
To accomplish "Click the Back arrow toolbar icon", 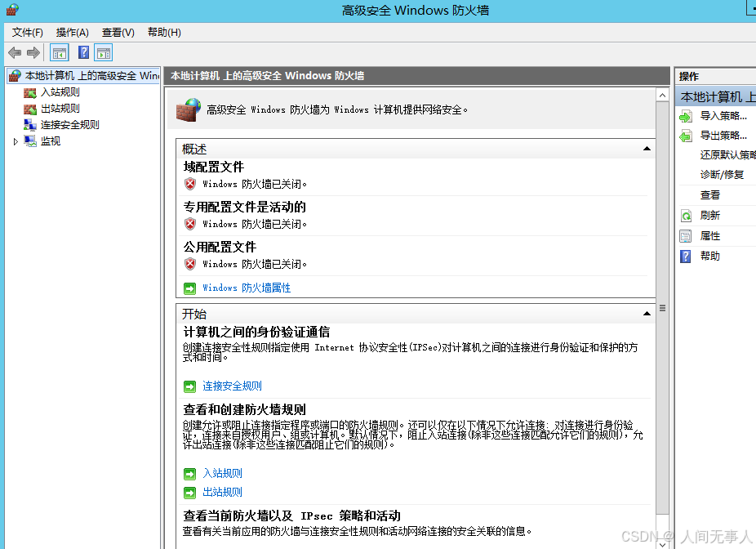I will [x=15, y=52].
